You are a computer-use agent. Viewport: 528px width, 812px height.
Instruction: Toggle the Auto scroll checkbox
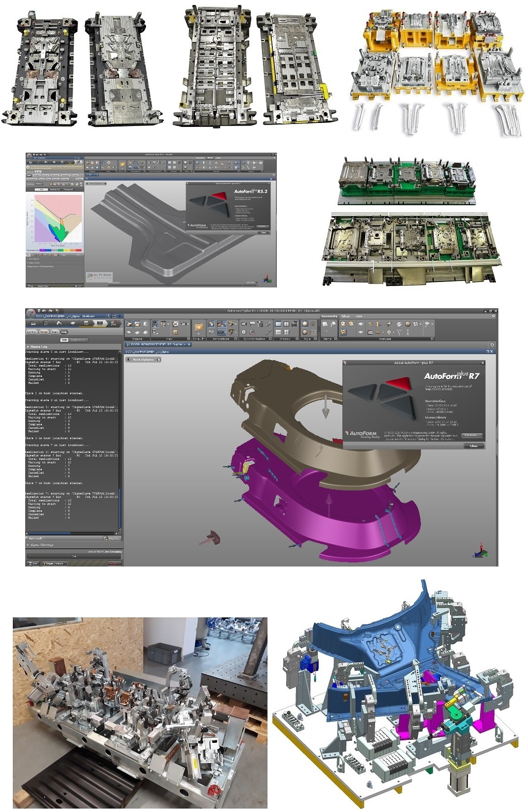27,538
